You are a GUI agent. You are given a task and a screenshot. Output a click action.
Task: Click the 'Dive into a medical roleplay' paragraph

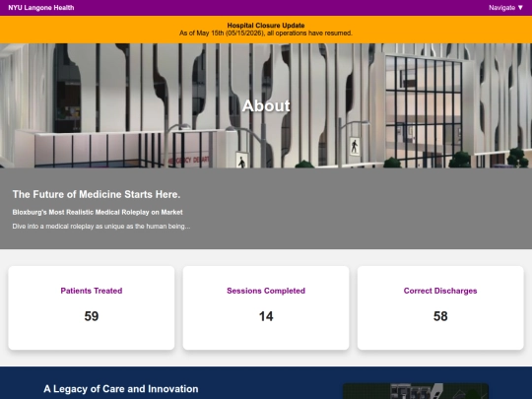[x=101, y=227]
